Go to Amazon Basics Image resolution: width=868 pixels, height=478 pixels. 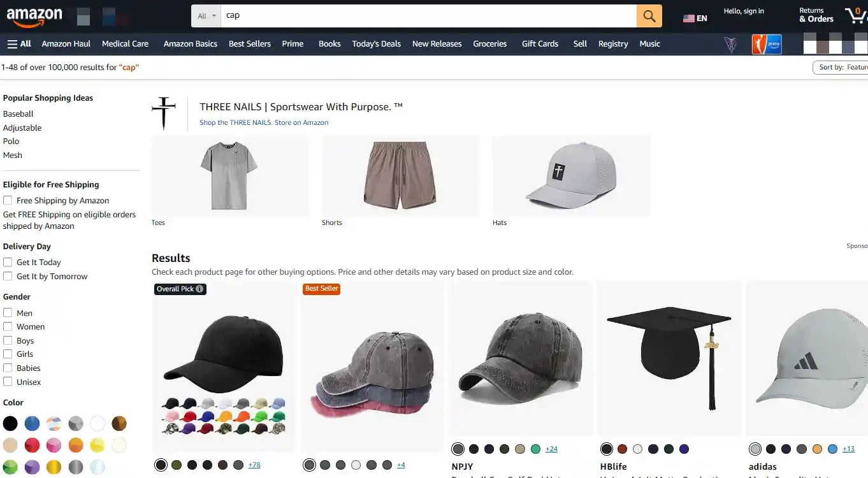tap(191, 44)
